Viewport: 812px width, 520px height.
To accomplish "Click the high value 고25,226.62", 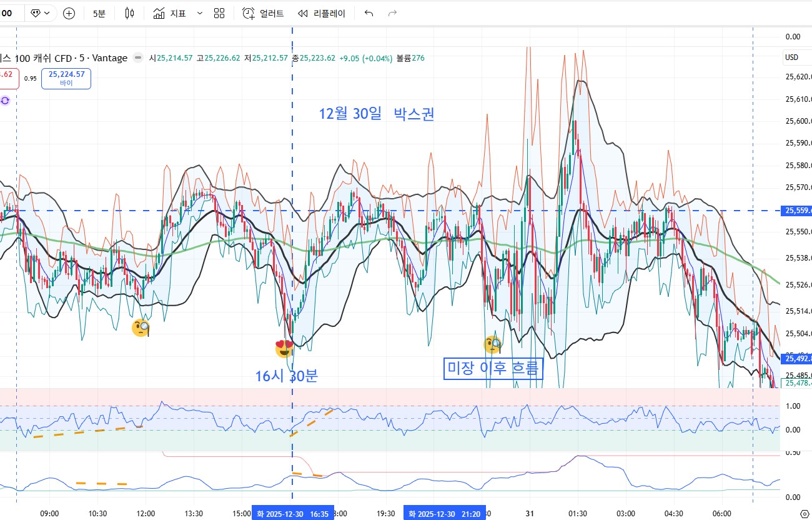I will 218,58.
